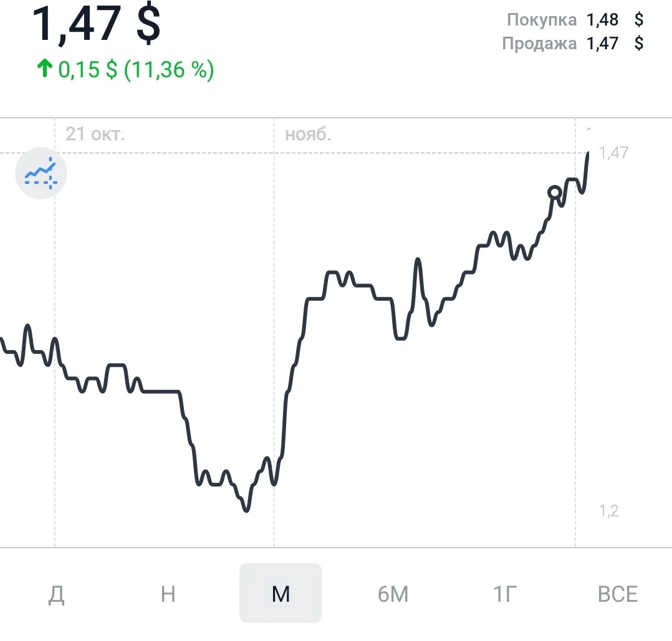Tap the green up-arrow change indicator

tap(45, 69)
